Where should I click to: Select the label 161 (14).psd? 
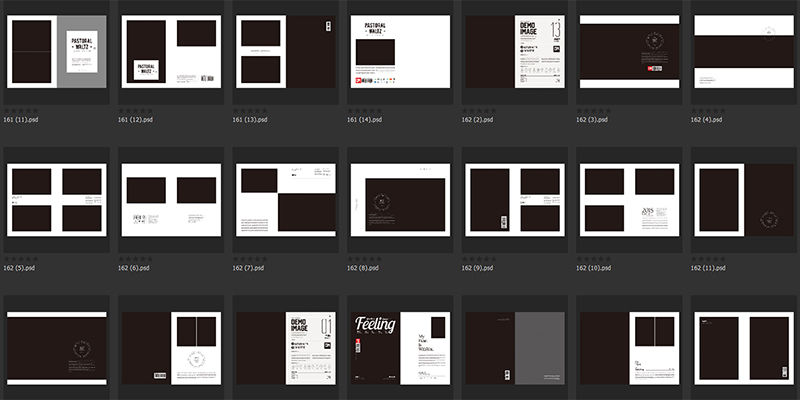pos(364,120)
